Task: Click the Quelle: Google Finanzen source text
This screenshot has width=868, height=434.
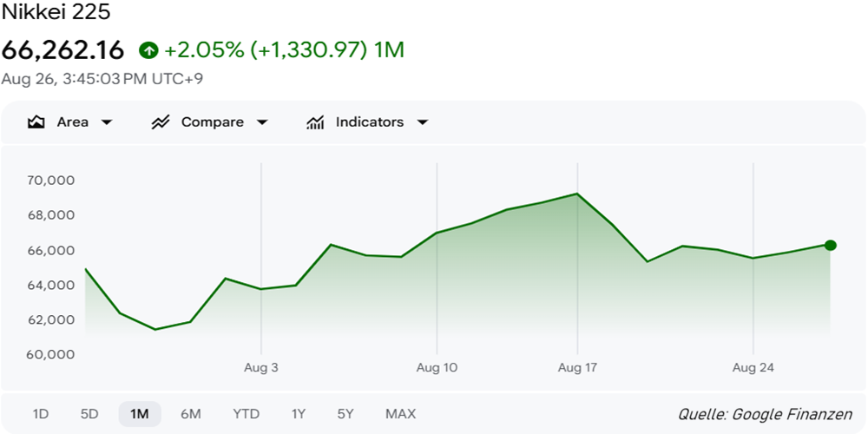Action: point(765,415)
